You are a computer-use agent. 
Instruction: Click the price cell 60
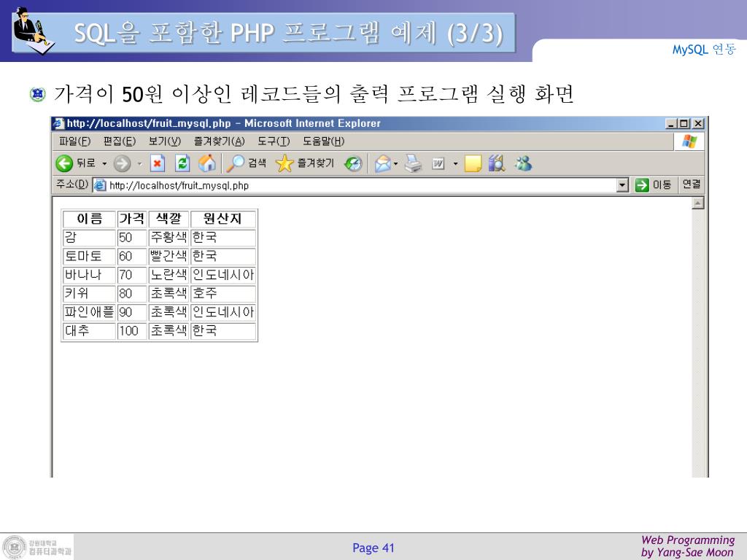click(x=132, y=256)
